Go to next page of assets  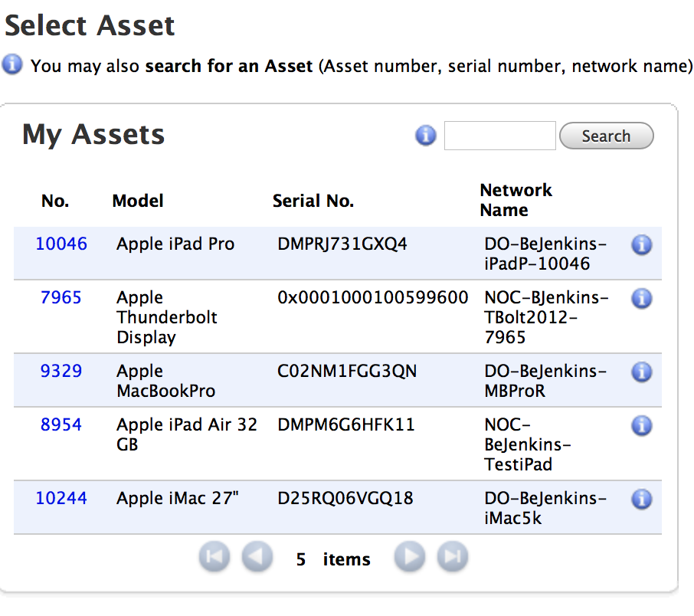coord(410,557)
